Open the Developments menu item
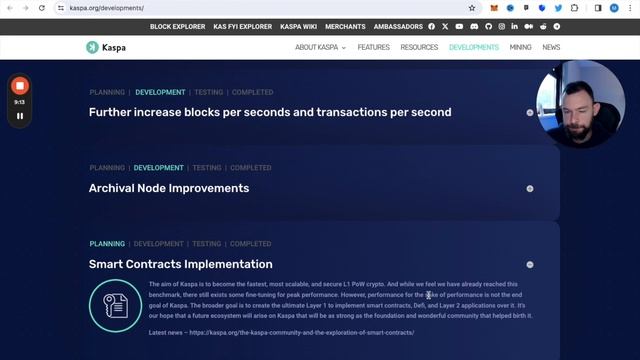The image size is (640, 360). 474,47
